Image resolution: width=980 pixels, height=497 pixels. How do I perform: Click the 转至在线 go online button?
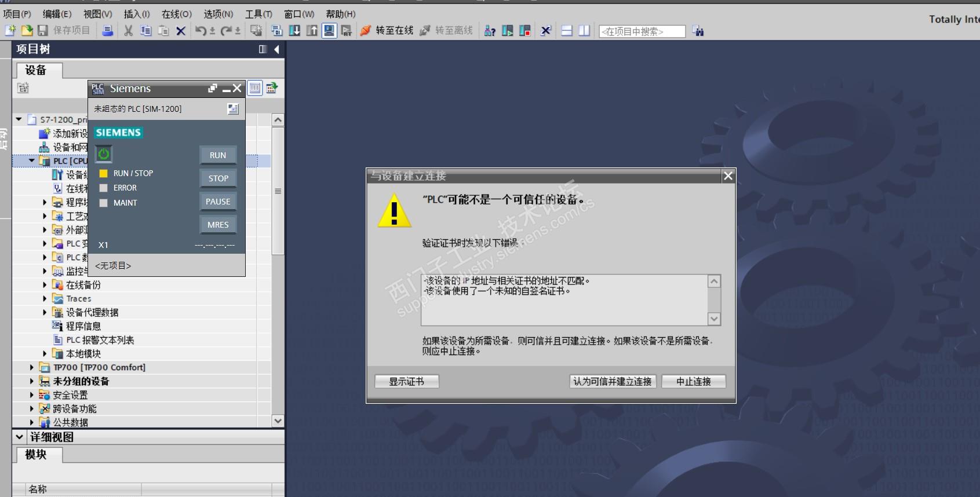(387, 31)
